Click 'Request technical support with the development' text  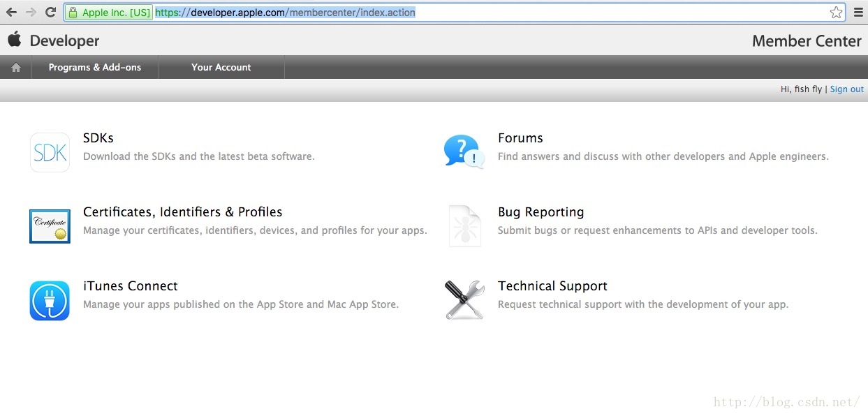click(x=643, y=304)
